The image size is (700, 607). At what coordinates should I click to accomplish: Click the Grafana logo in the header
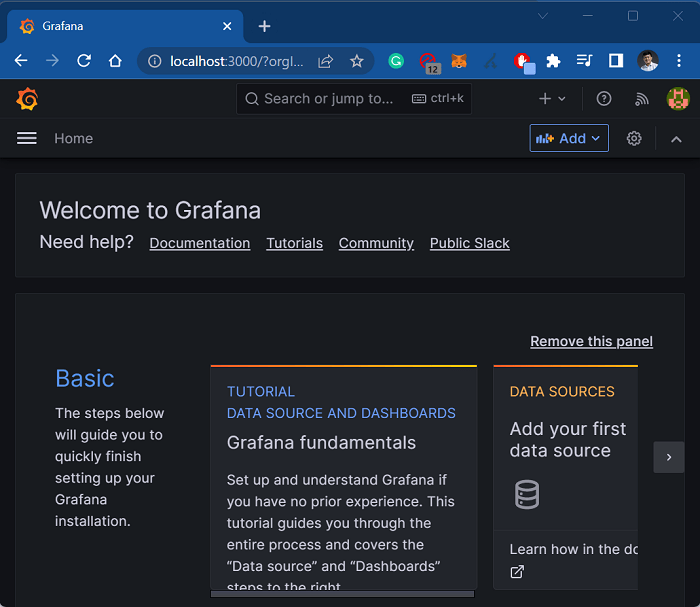point(27,99)
